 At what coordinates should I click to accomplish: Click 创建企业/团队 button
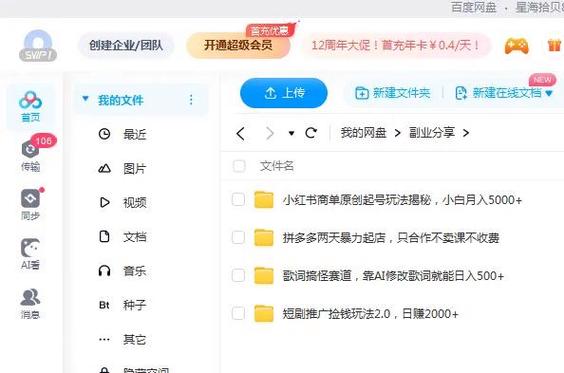pos(126,45)
